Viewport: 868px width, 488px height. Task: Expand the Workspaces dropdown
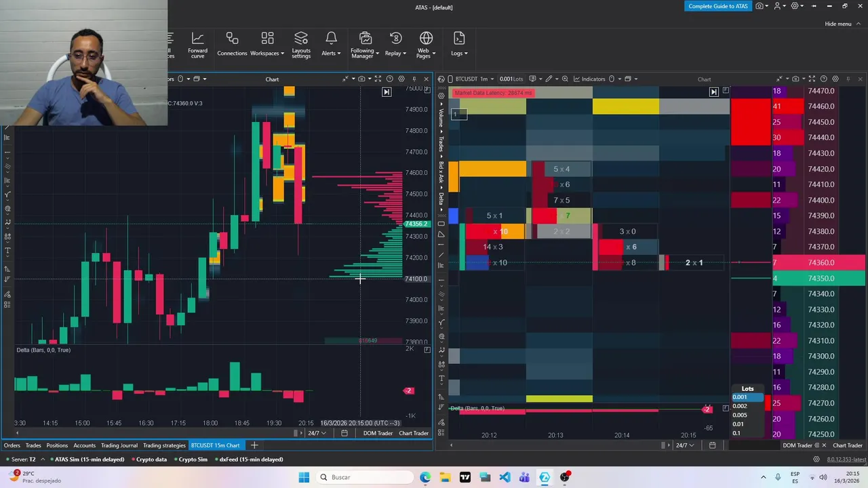pyautogui.click(x=267, y=45)
